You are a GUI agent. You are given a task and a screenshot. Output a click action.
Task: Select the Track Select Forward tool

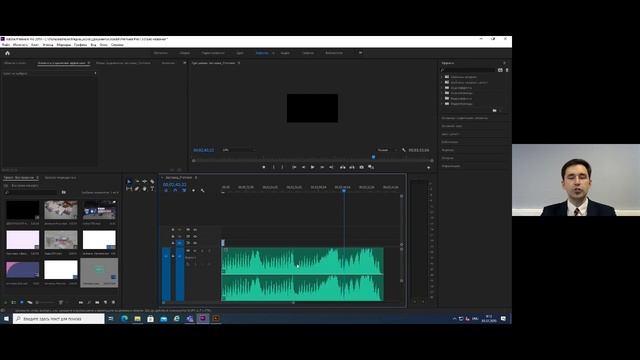pyautogui.click(x=137, y=182)
